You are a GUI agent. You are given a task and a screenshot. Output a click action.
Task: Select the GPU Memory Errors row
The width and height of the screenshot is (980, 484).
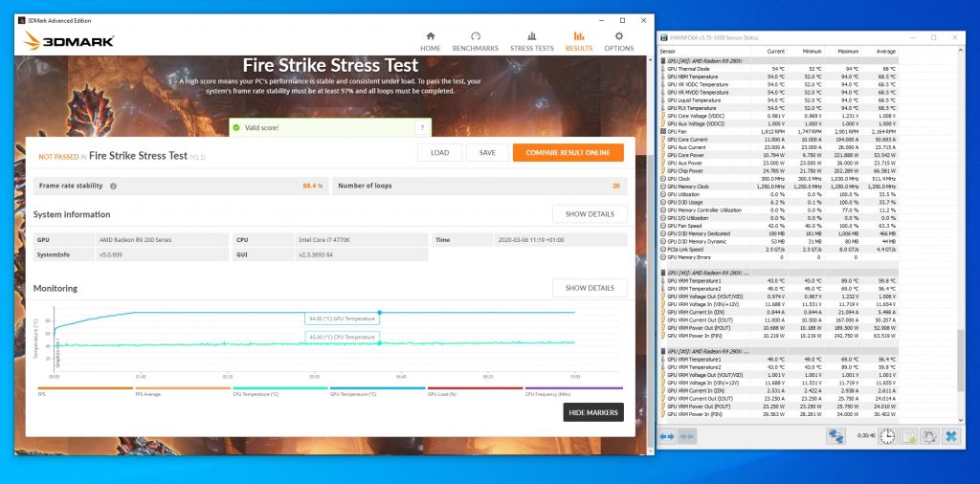(779, 257)
